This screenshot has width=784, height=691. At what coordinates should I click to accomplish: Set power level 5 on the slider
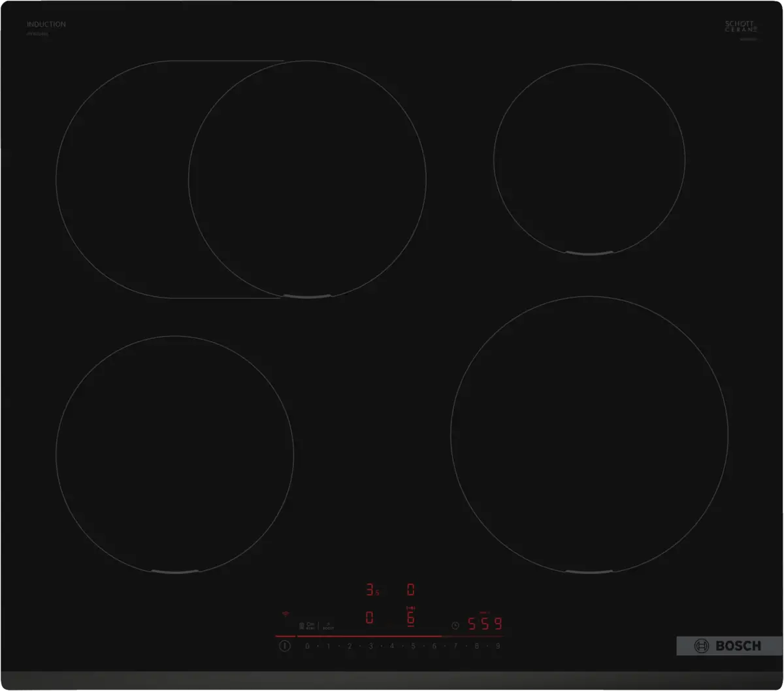coord(413,646)
